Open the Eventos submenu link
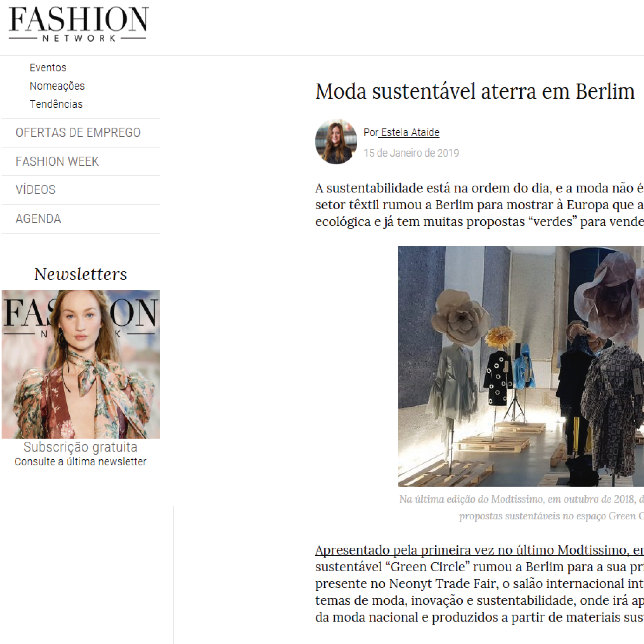Viewport: 644px width, 644px height. tap(48, 68)
